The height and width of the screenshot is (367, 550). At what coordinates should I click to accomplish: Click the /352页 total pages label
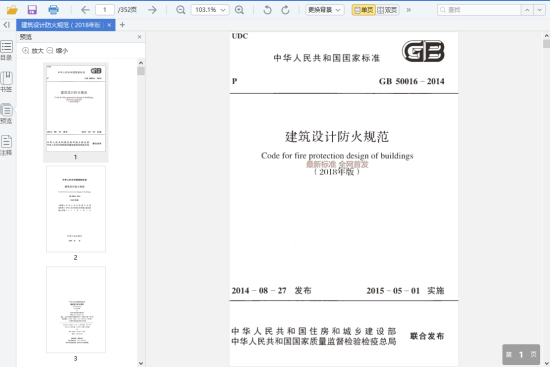127,10
